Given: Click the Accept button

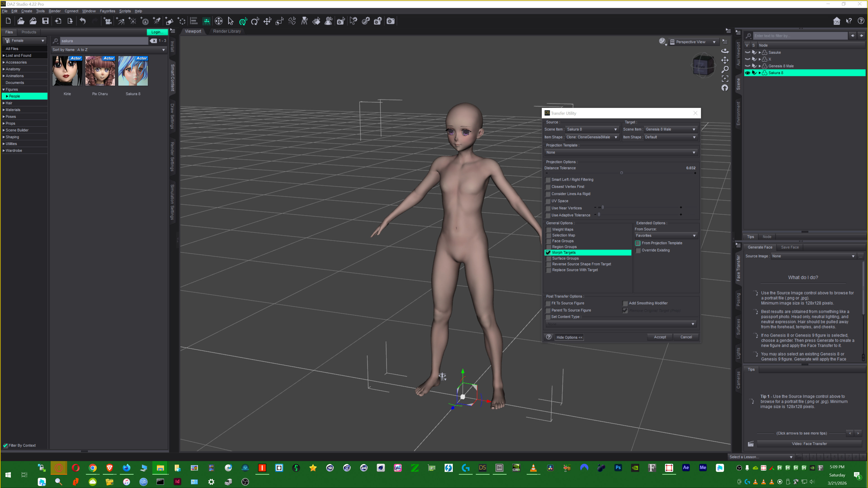Looking at the screenshot, I should (x=659, y=337).
